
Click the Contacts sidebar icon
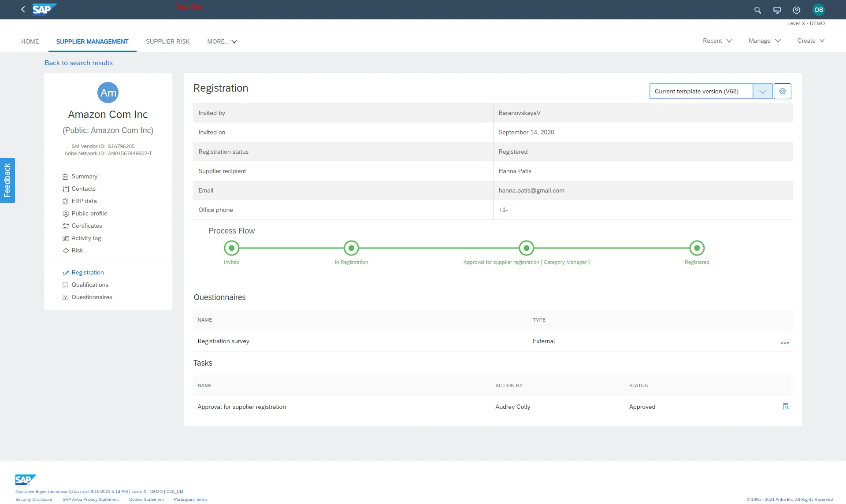tap(65, 189)
